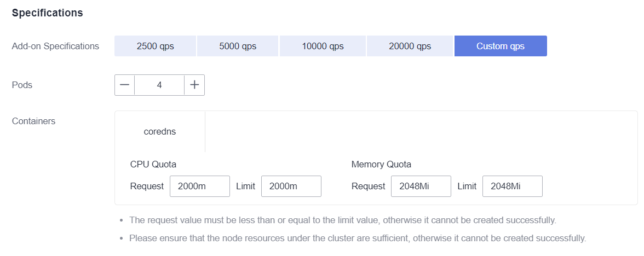
Task: Click the note about node resources
Action: pyautogui.click(x=358, y=238)
